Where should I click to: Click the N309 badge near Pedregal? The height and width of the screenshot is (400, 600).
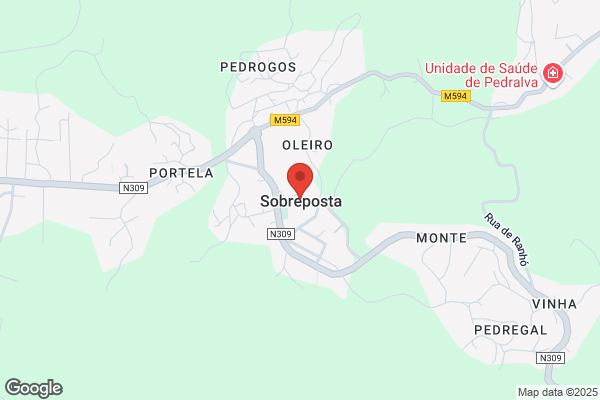(x=550, y=358)
